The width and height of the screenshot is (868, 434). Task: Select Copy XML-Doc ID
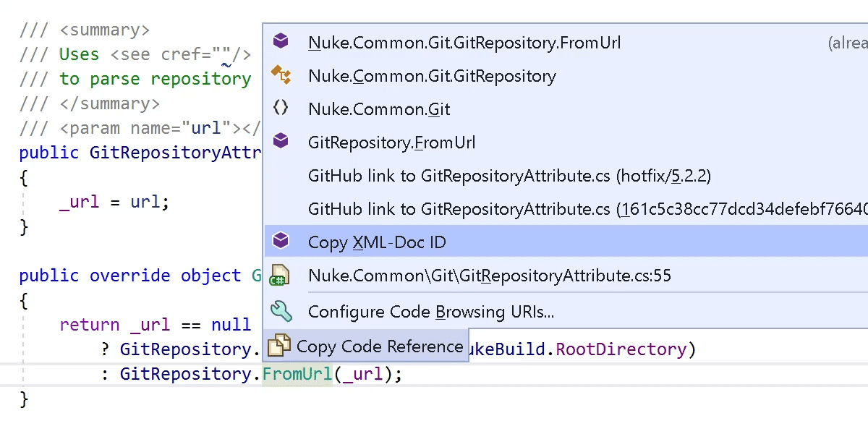click(x=566, y=242)
